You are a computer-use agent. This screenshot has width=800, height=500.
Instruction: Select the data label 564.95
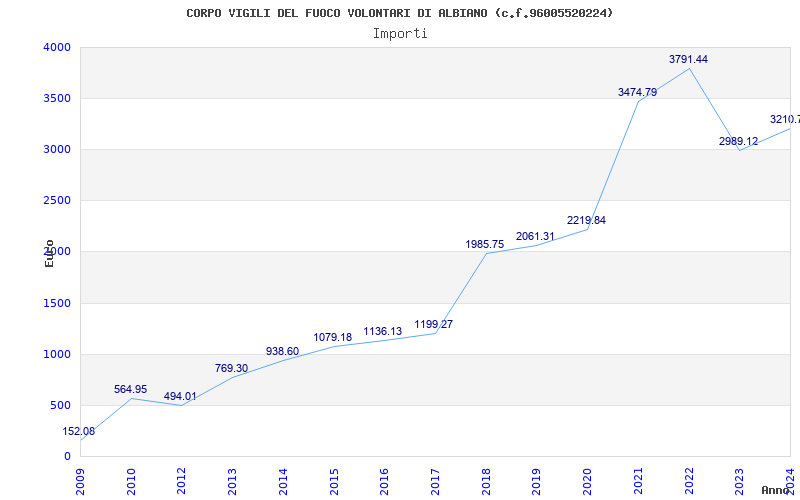130,389
